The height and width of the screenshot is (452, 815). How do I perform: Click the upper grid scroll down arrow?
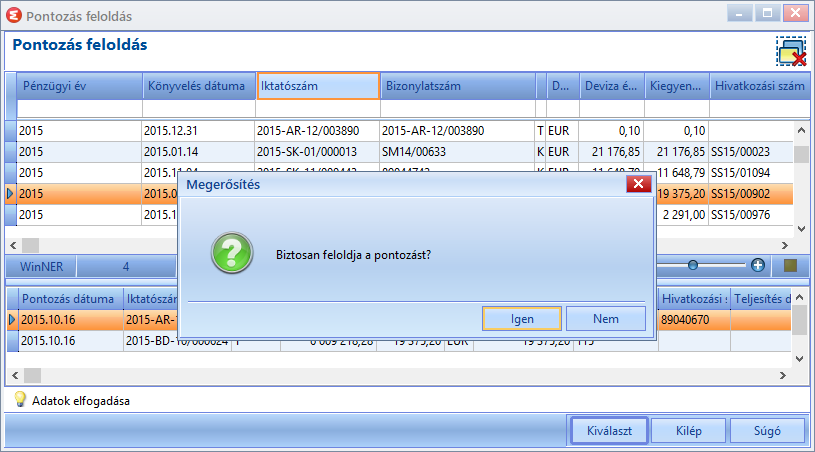click(x=801, y=229)
